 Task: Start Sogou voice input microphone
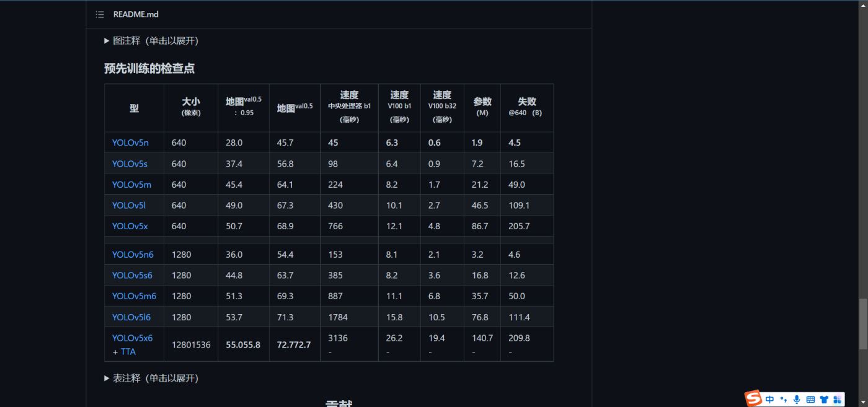coord(797,400)
